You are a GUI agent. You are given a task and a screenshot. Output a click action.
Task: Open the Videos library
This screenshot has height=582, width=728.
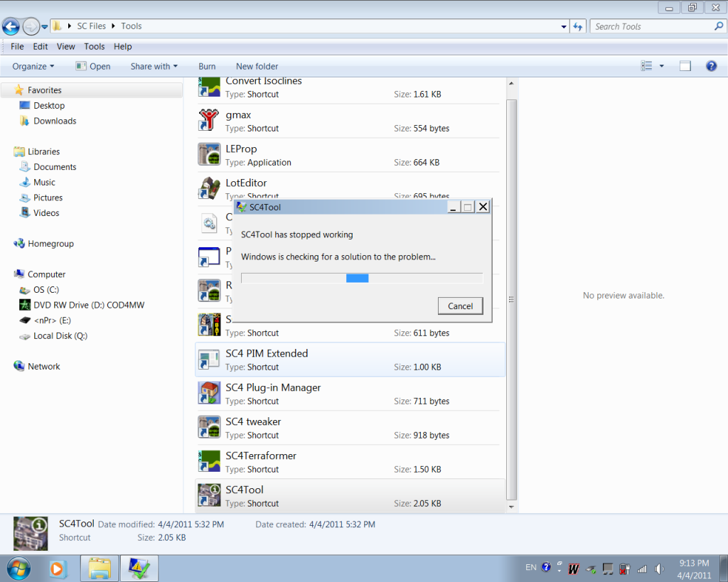coord(46,212)
